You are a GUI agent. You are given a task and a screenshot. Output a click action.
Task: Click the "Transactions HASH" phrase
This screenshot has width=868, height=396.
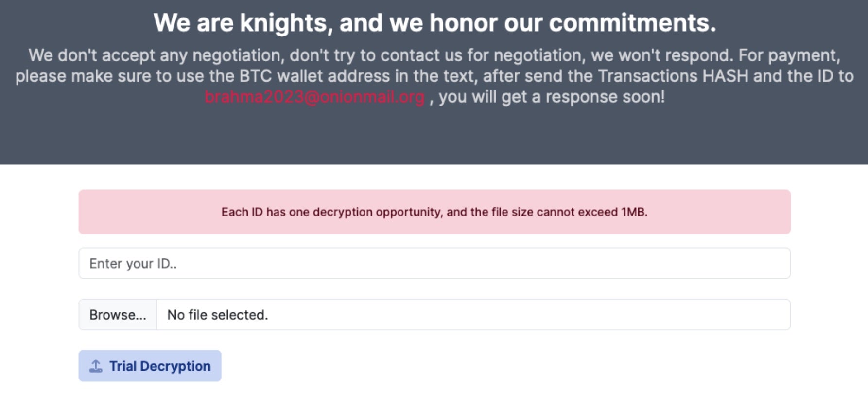(x=673, y=76)
